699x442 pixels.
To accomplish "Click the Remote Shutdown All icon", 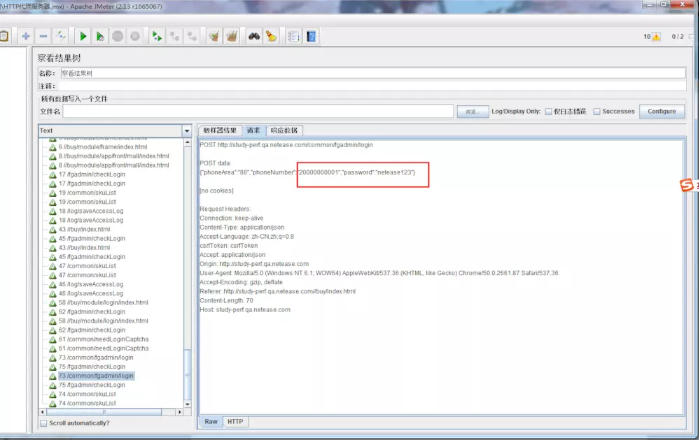I will 192,36.
